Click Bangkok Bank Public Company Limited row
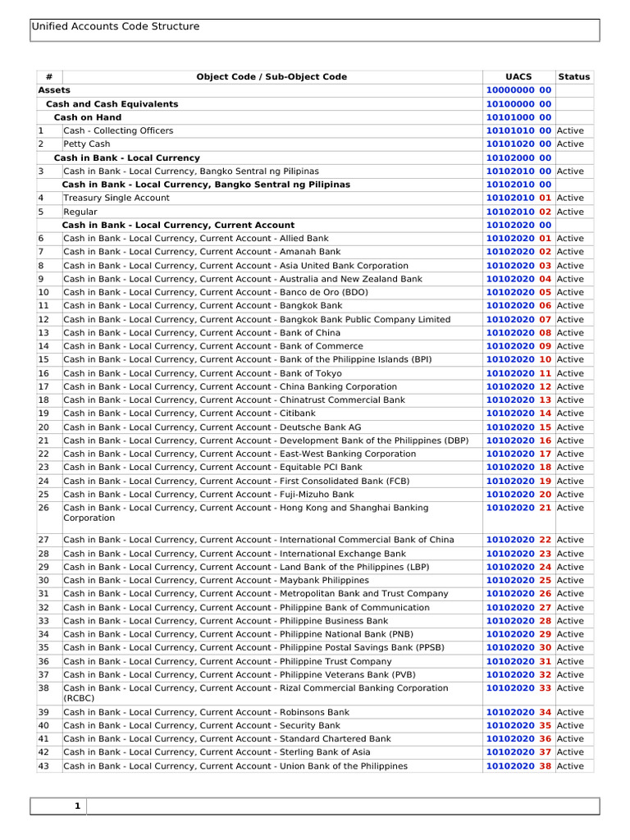Screen dimensions: 630x840 315,319
